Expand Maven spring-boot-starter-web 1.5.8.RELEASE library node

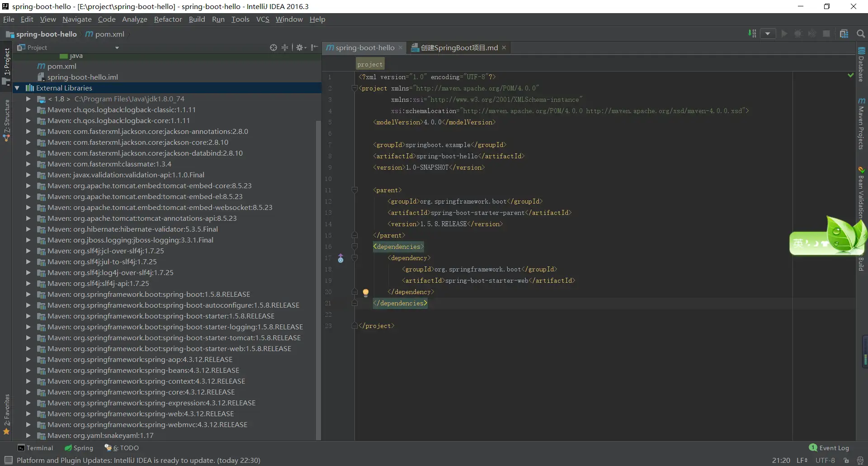(28, 349)
